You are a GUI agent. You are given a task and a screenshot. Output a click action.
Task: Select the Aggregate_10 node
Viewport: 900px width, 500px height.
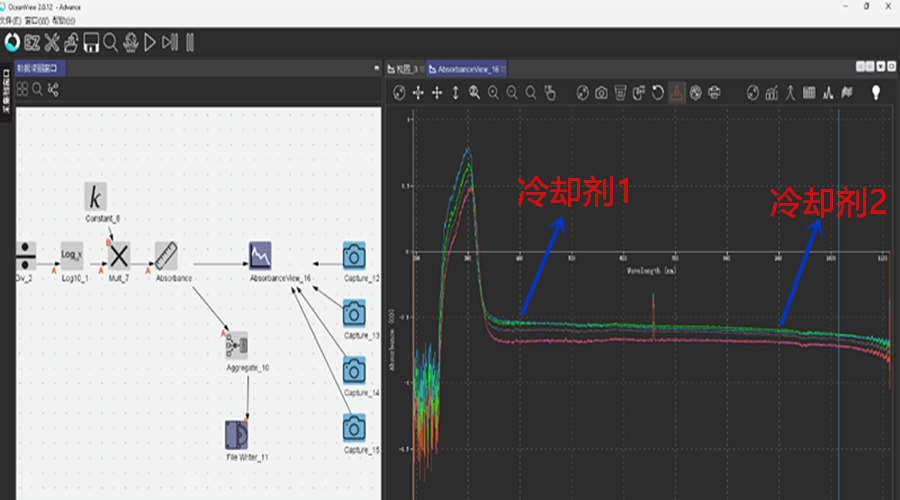237,346
